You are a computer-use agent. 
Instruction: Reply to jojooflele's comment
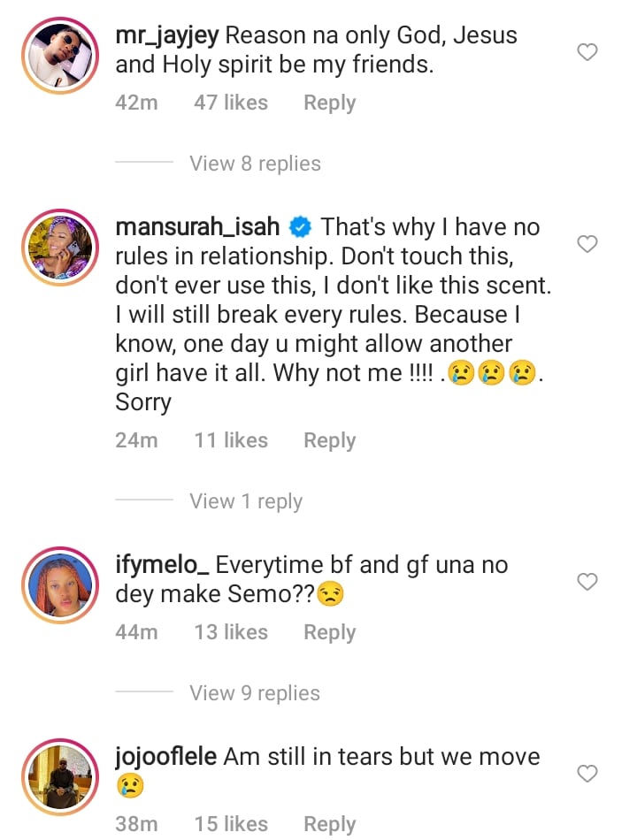click(329, 824)
